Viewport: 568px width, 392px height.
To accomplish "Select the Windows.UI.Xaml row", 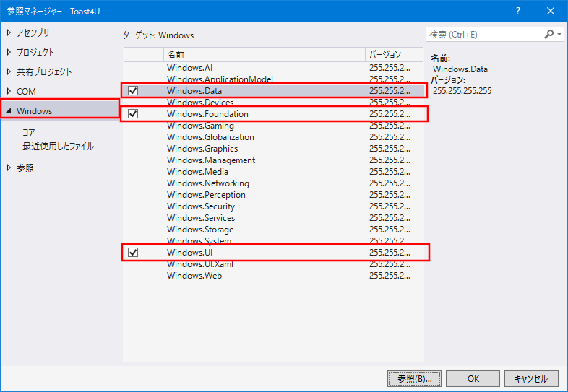I will point(200,264).
